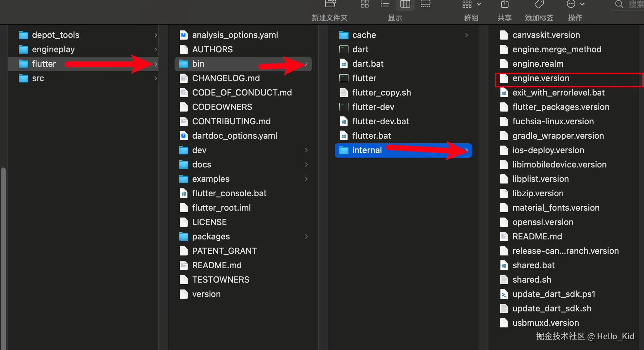Select the engine.merge_method file name
Screen dimensions: 644x350
point(557,49)
